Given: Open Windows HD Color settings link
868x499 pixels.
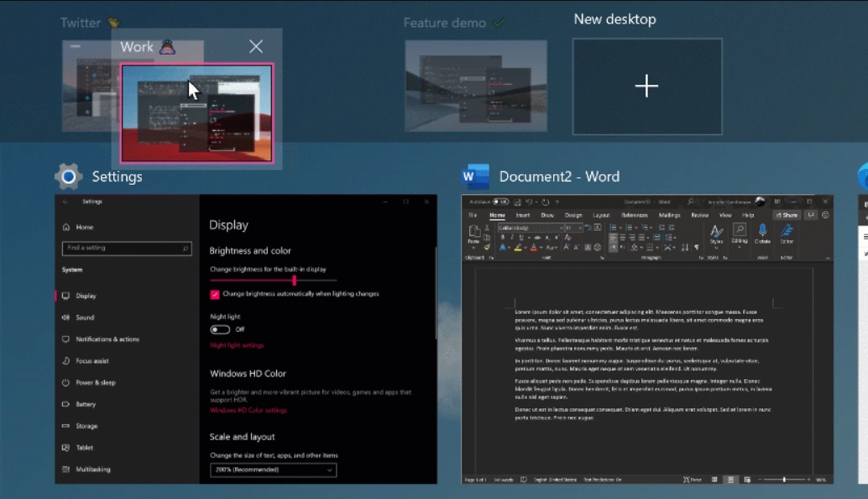Looking at the screenshot, I should pyautogui.click(x=248, y=411).
